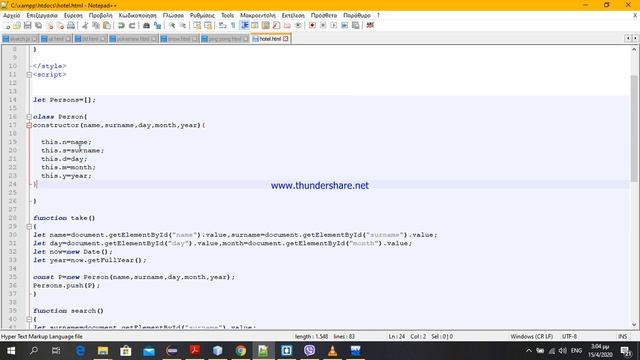Click the vertical scrollbar up arrow
This screenshot has height=360, width=640.
[x=634, y=49]
